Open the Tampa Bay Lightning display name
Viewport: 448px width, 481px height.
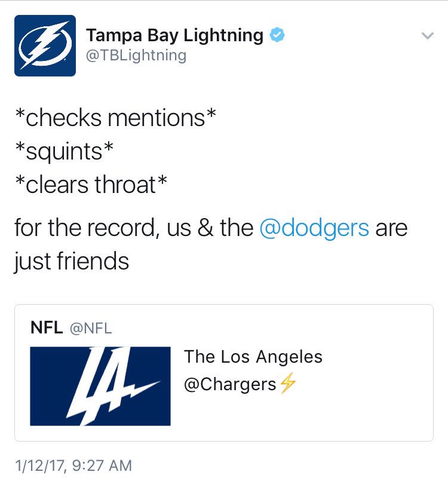pos(174,35)
